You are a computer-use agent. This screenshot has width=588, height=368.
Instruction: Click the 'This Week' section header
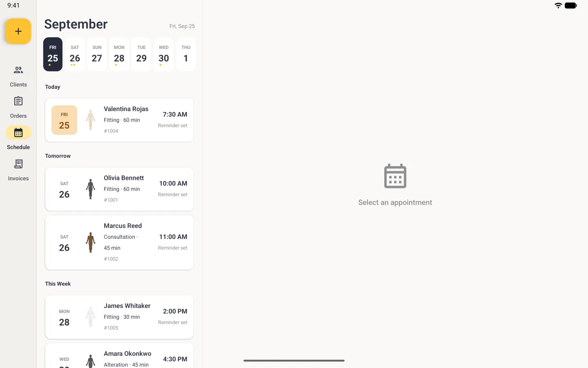click(x=58, y=284)
